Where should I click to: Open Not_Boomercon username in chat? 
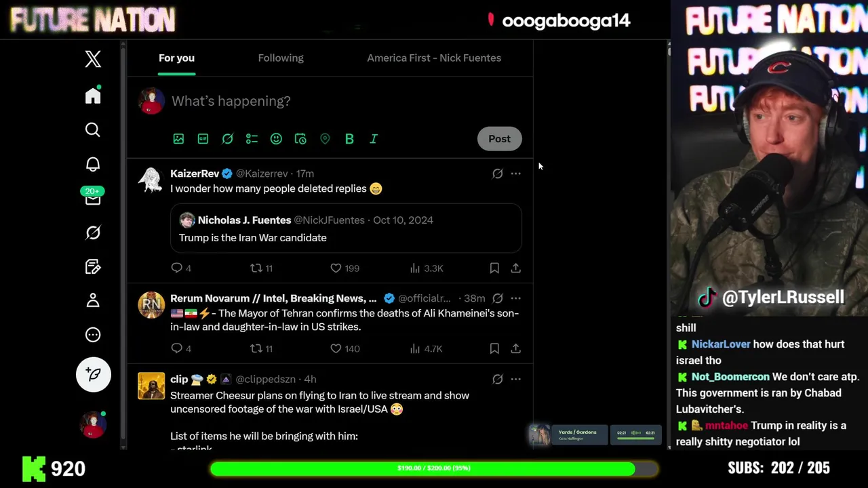pyautogui.click(x=730, y=377)
